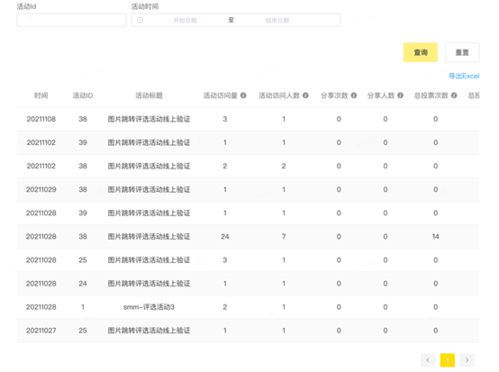
Task: Open the 开始日期 start date field
Action: pos(185,20)
